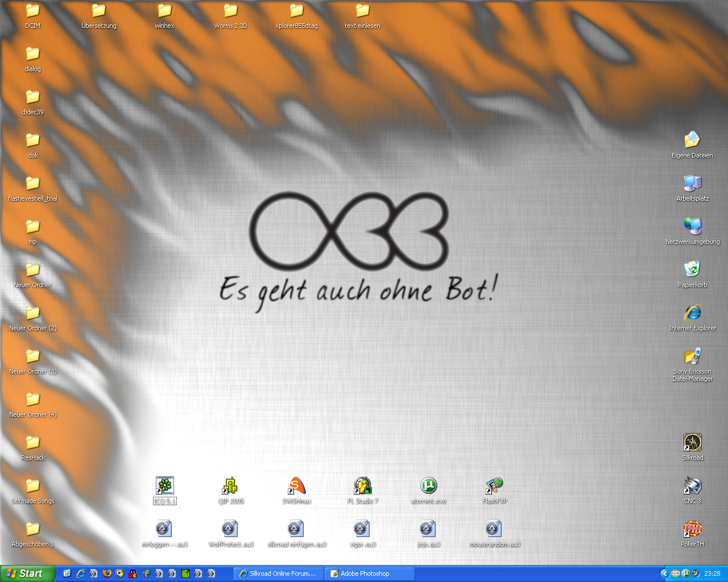Expand hidden system tray icons

(x=664, y=573)
